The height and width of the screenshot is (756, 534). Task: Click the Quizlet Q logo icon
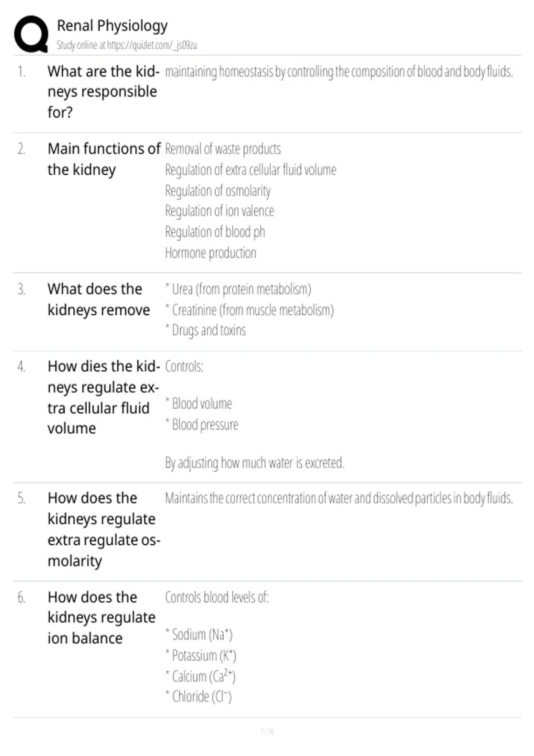pos(31,34)
